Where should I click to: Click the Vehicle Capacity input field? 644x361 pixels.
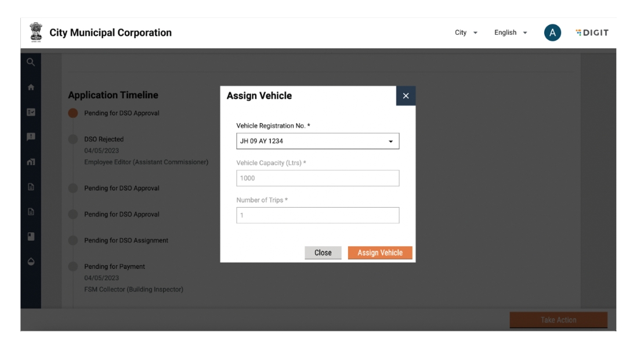click(x=317, y=178)
